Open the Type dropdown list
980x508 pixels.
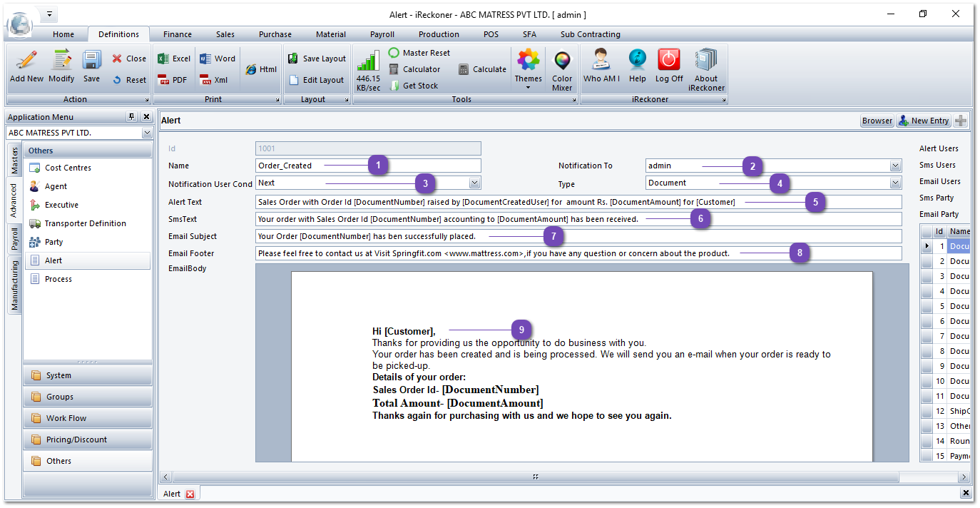(895, 183)
